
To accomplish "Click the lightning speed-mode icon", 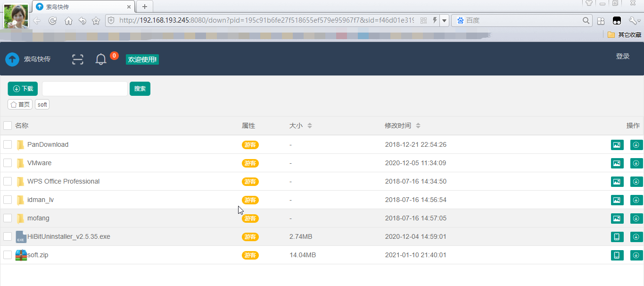I will pyautogui.click(x=435, y=21).
